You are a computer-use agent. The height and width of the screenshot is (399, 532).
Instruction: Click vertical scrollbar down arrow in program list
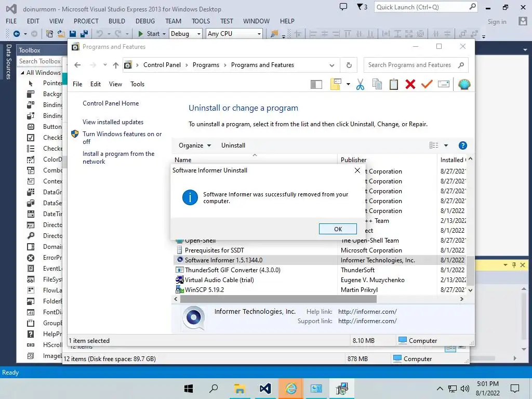pyautogui.click(x=470, y=290)
